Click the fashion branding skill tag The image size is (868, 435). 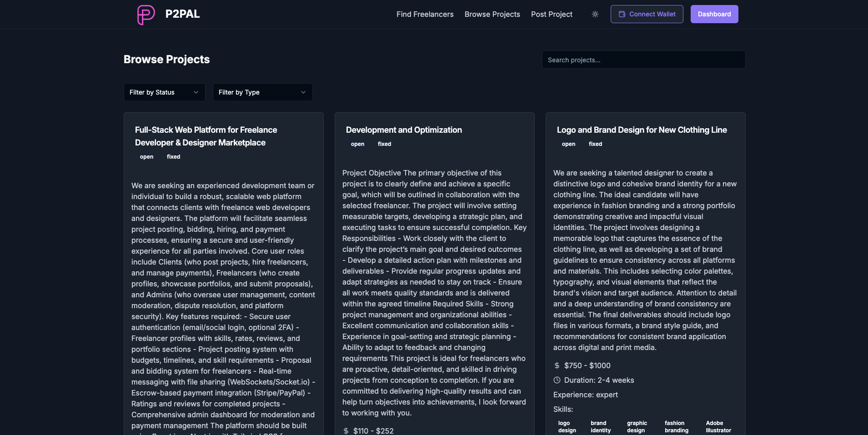[x=676, y=427]
